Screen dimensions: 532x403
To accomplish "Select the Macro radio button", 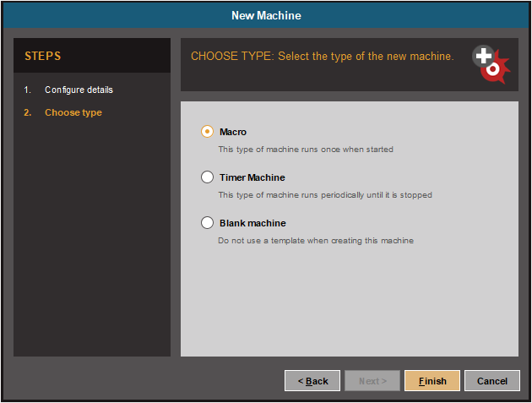I will coord(207,132).
